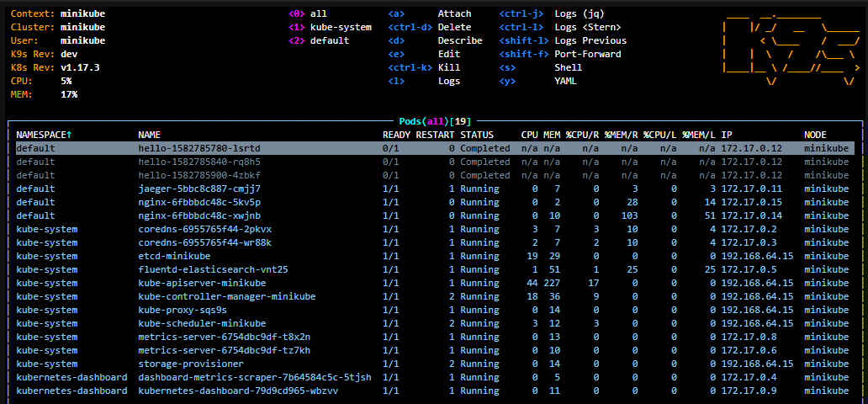Screen dimensions: 868x404
Task: Sort by the NAMESPACE column header
Action: [44, 135]
